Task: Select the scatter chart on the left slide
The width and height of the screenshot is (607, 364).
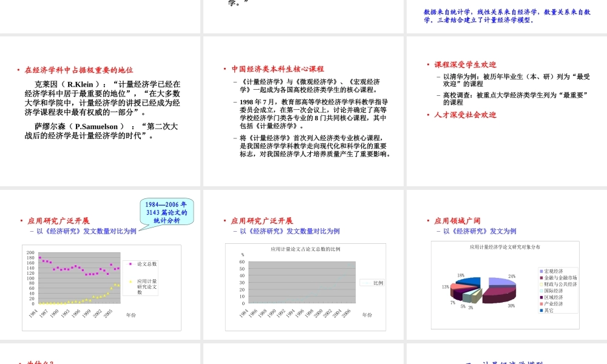Action: (79, 279)
